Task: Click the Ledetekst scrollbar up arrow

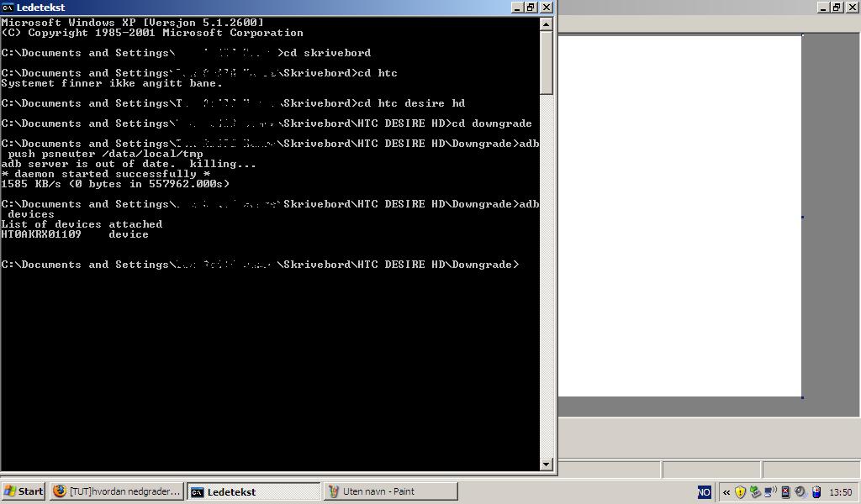Action: click(x=546, y=24)
